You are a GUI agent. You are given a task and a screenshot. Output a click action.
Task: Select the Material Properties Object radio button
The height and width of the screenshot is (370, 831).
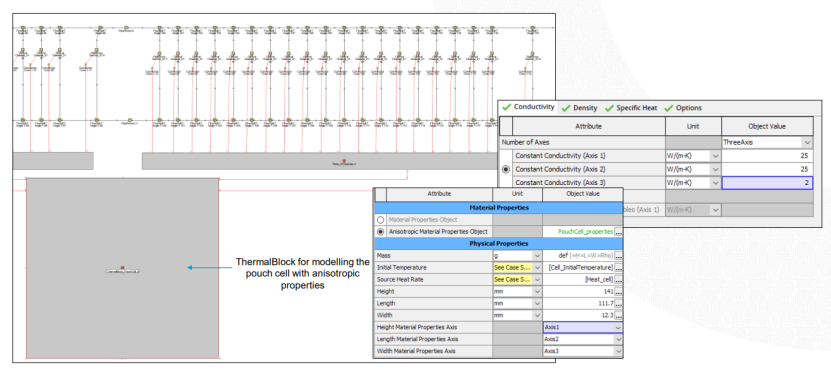coord(381,219)
